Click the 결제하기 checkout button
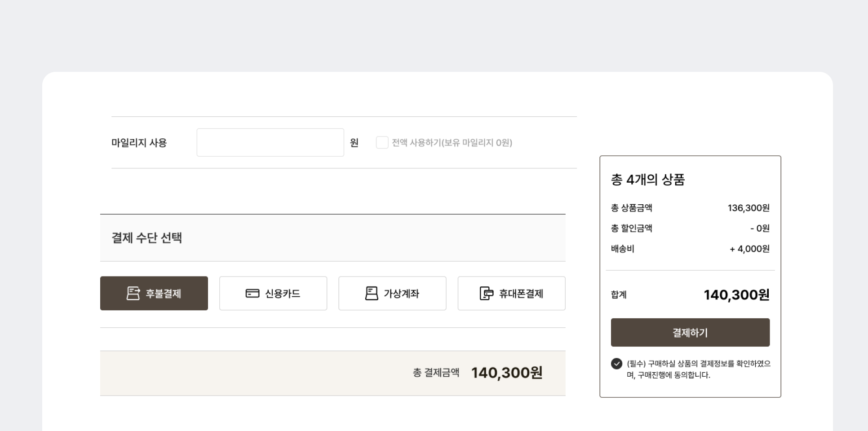This screenshot has height=431, width=868. (x=690, y=333)
